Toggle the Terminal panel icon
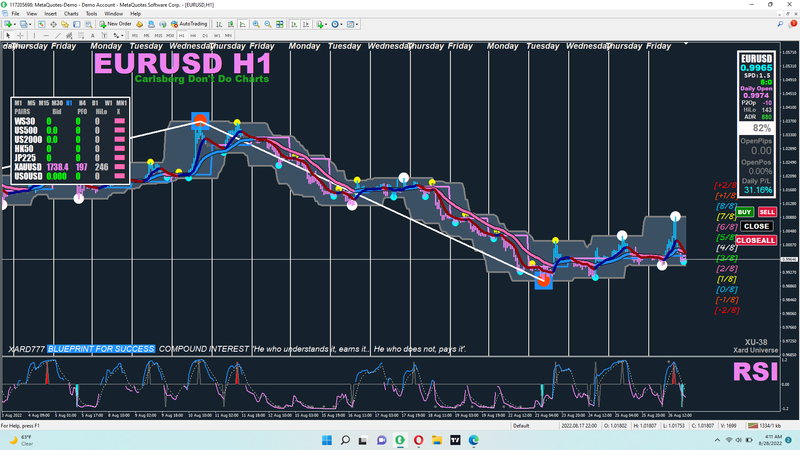This screenshot has height=450, width=800. pyautogui.click(x=77, y=24)
